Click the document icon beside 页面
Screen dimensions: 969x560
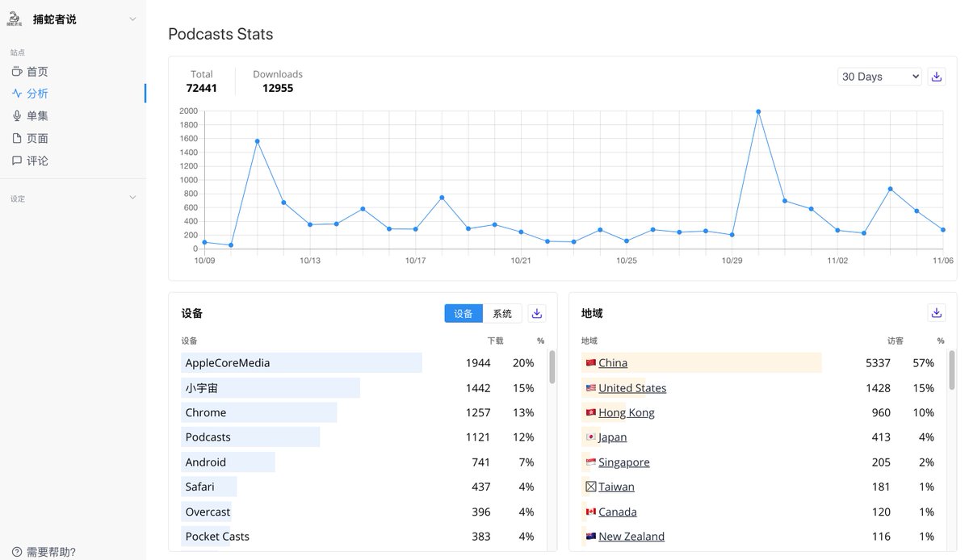click(x=17, y=139)
